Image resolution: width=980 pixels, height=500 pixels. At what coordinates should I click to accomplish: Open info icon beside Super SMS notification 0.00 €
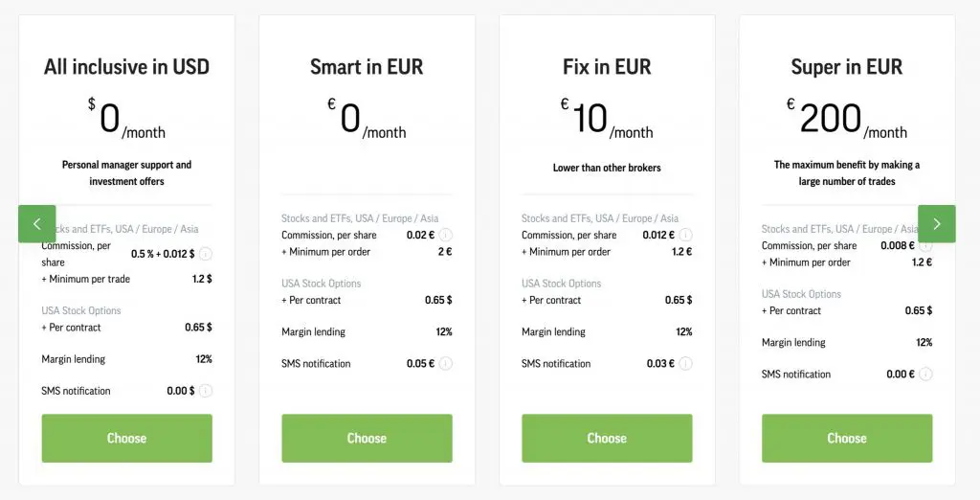(x=925, y=375)
